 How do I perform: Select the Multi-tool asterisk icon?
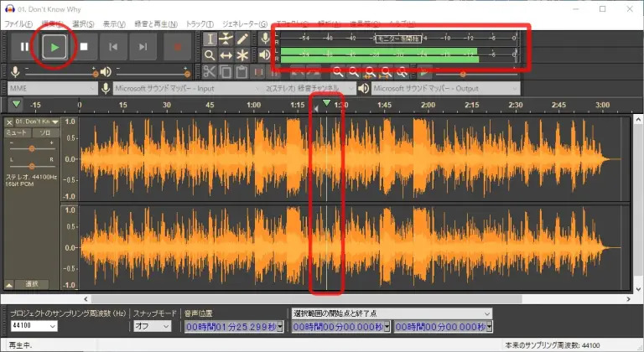tap(242, 55)
